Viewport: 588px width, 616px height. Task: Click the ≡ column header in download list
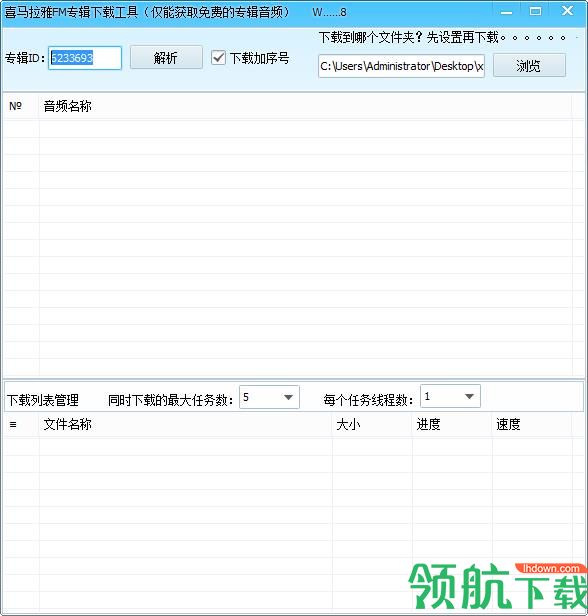point(21,424)
